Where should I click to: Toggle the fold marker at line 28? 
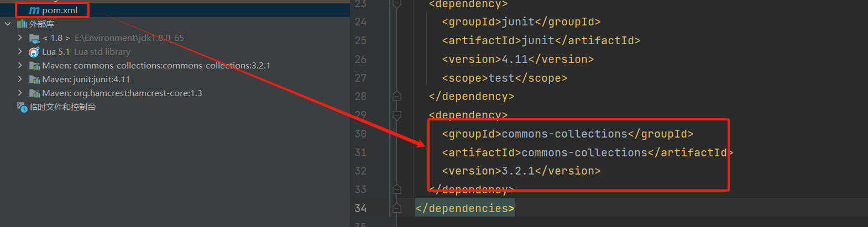(x=396, y=96)
